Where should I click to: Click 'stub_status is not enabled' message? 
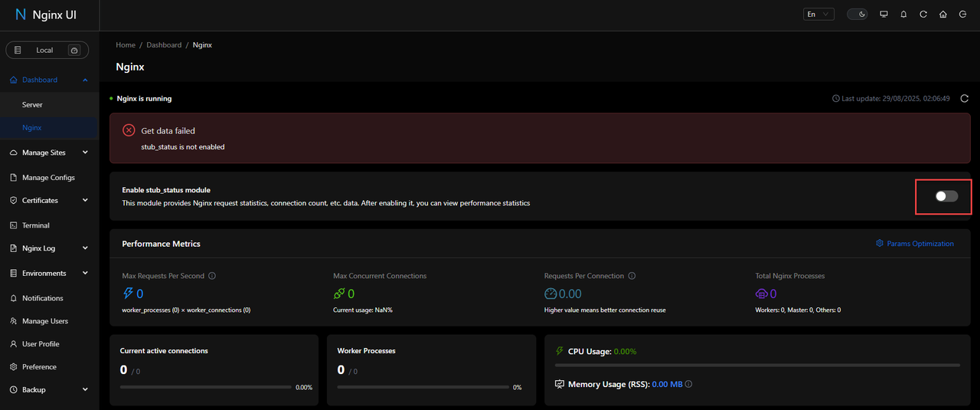(x=183, y=147)
